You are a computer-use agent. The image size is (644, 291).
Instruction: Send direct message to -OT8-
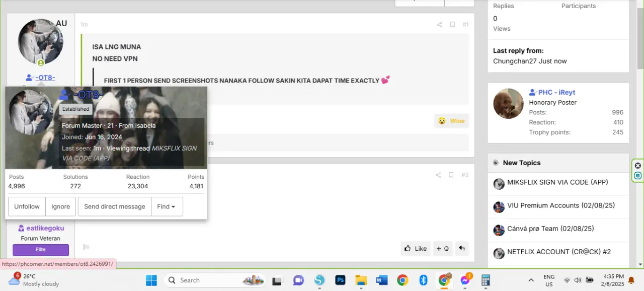click(x=115, y=206)
